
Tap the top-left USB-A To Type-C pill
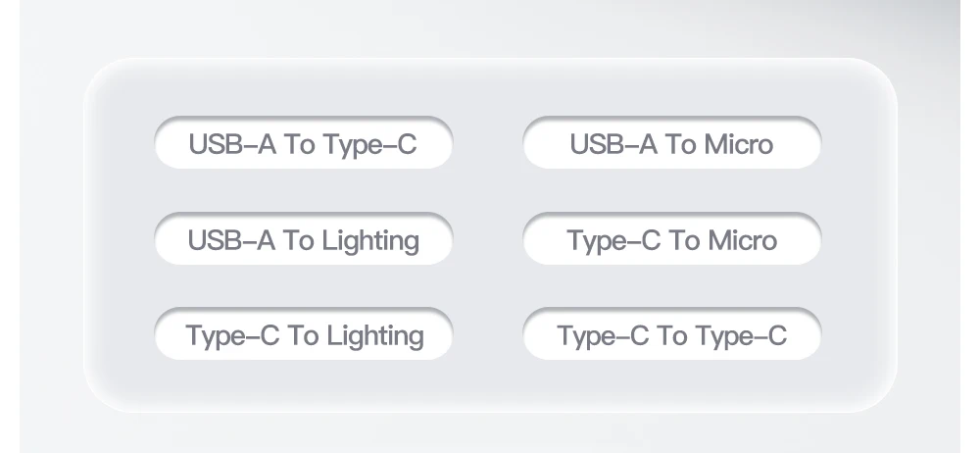303,144
